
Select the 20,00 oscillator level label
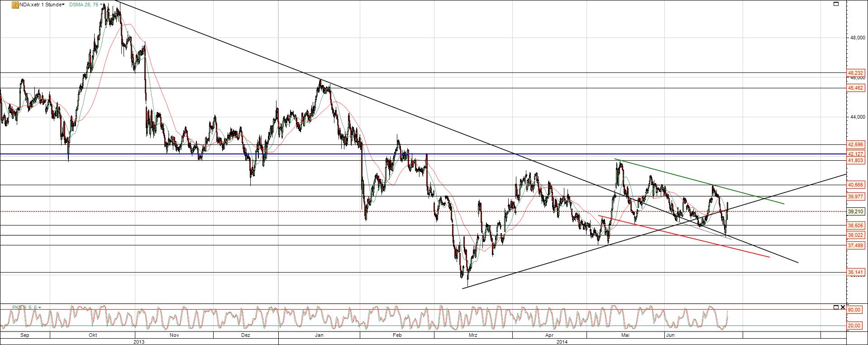point(854,326)
